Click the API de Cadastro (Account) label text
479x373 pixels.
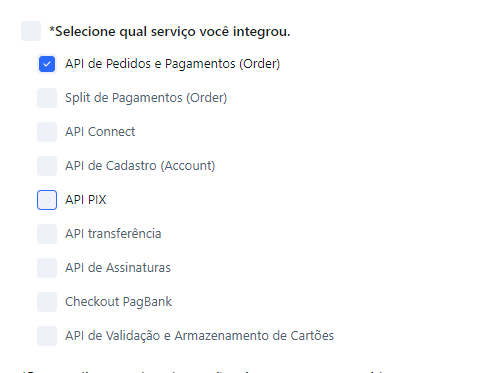point(140,166)
